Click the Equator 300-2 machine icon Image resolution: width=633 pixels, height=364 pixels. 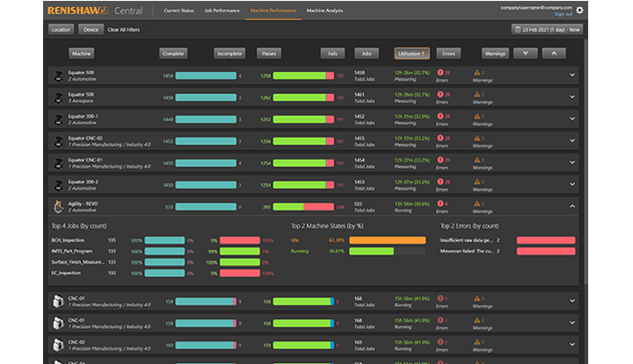59,185
